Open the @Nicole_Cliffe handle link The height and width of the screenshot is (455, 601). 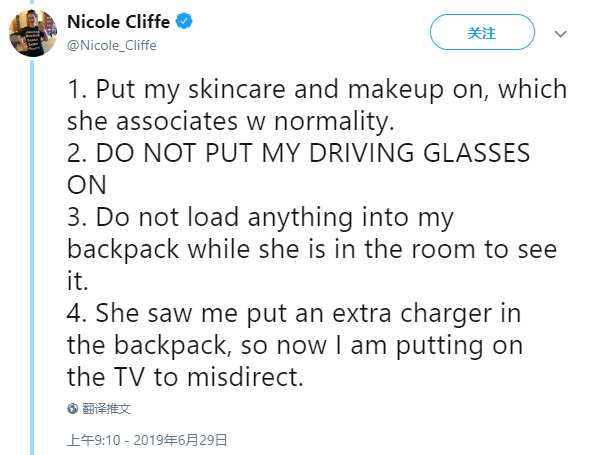click(111, 45)
